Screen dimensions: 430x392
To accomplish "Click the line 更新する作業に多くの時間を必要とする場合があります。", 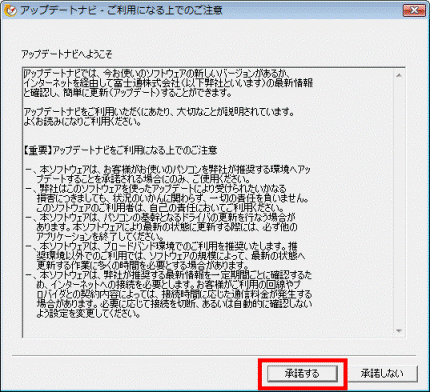I will point(143,266).
